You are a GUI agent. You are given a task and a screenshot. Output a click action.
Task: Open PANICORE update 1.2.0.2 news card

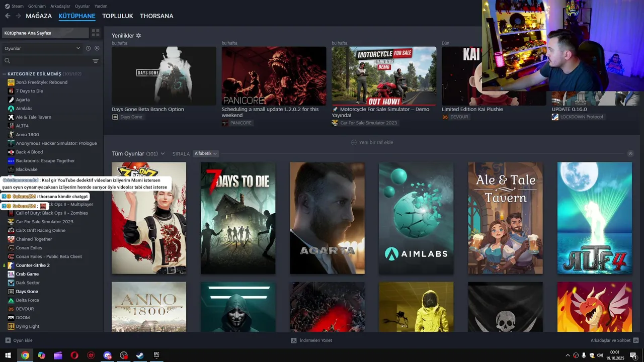pyautogui.click(x=274, y=76)
